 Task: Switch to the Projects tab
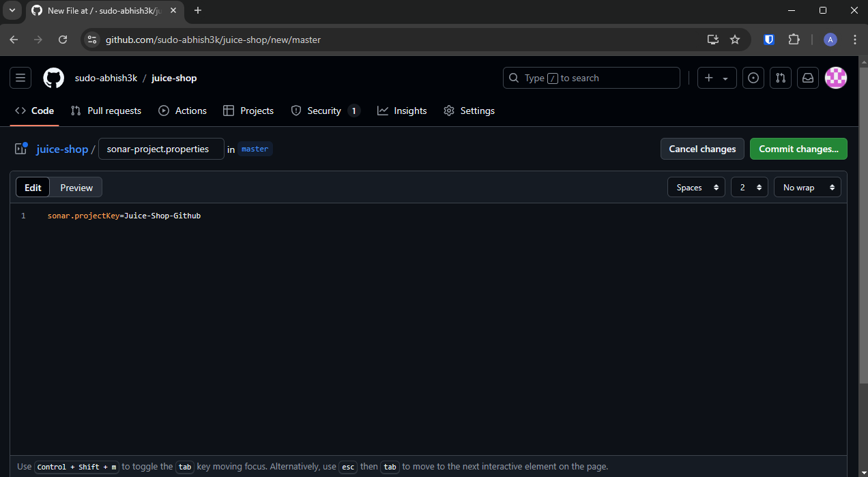248,111
